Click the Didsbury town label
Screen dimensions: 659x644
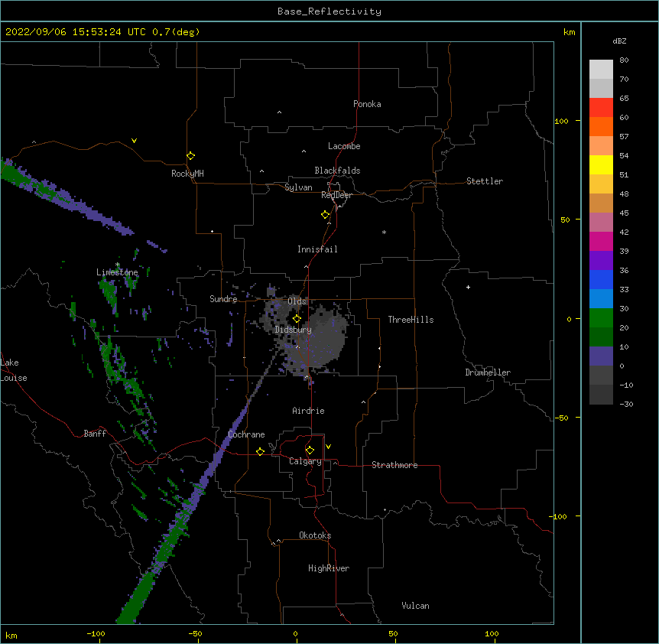click(x=294, y=330)
